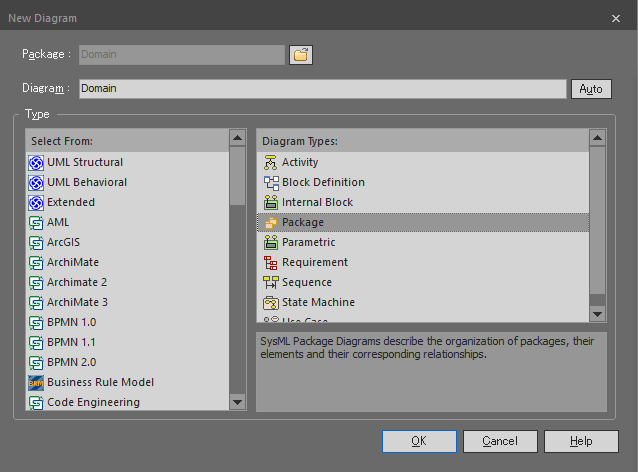Choose the Extended perspective entry
The image size is (638, 472).
[x=128, y=202]
